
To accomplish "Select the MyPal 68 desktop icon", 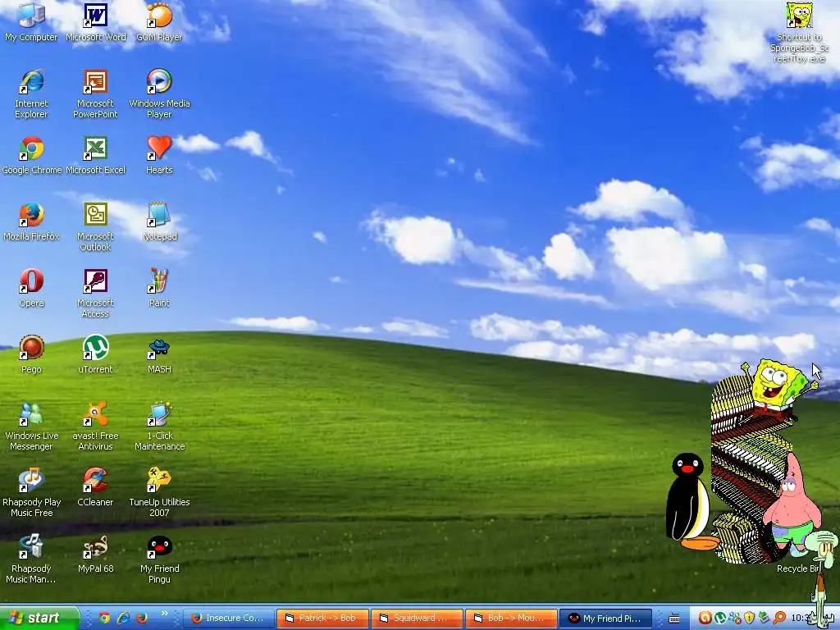I will click(x=95, y=554).
